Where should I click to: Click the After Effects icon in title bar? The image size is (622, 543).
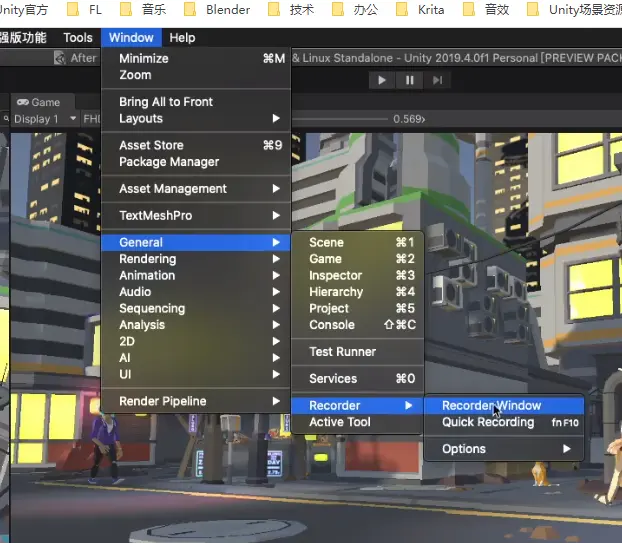point(60,58)
